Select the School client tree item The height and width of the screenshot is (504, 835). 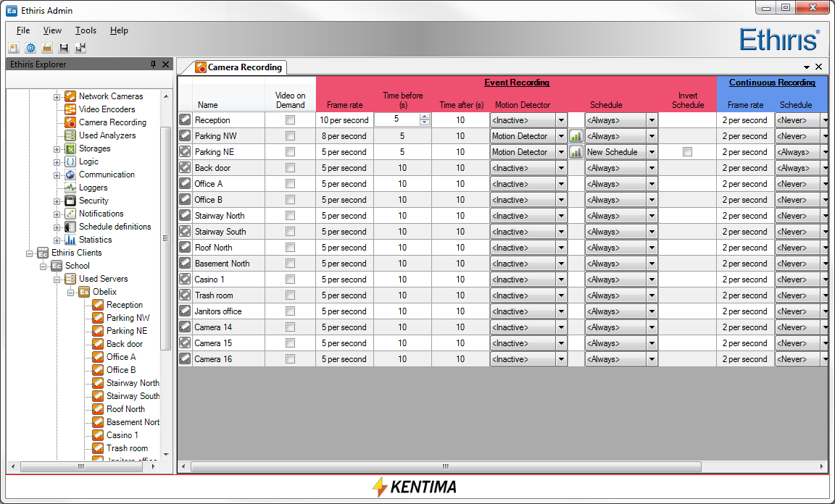pyautogui.click(x=78, y=266)
